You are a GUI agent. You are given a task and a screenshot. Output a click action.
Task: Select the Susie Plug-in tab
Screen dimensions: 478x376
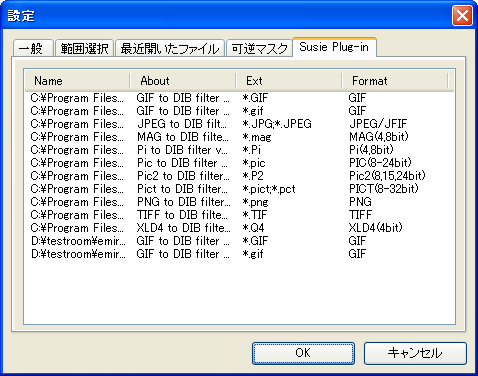334,47
